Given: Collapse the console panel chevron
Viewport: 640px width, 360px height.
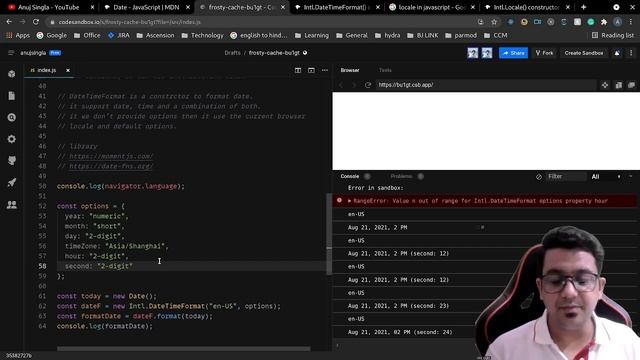Looking at the screenshot, I should click(631, 176).
